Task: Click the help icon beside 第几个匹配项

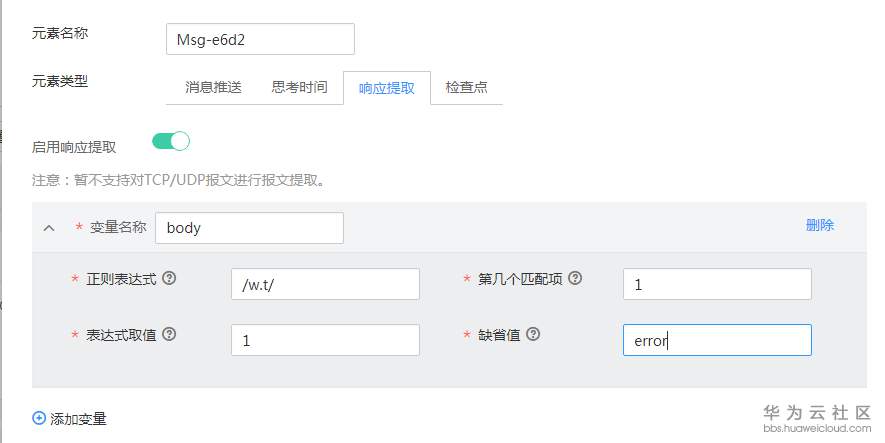Action: tap(575, 279)
